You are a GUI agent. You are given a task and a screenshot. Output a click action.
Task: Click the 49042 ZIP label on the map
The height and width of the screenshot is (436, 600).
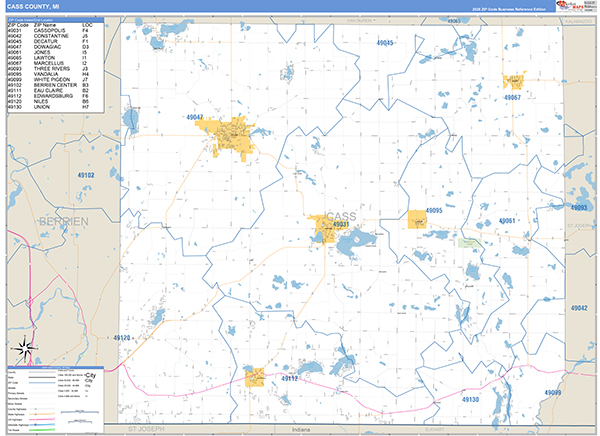point(579,308)
